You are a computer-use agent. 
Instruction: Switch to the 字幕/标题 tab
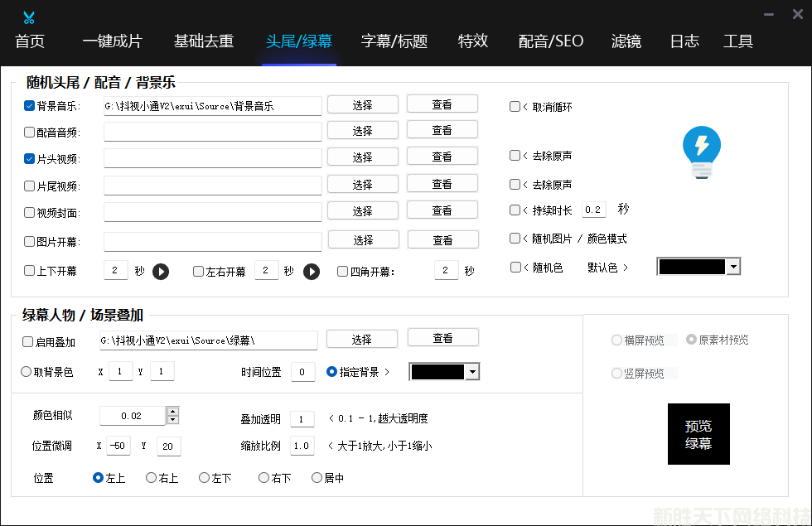pos(394,41)
